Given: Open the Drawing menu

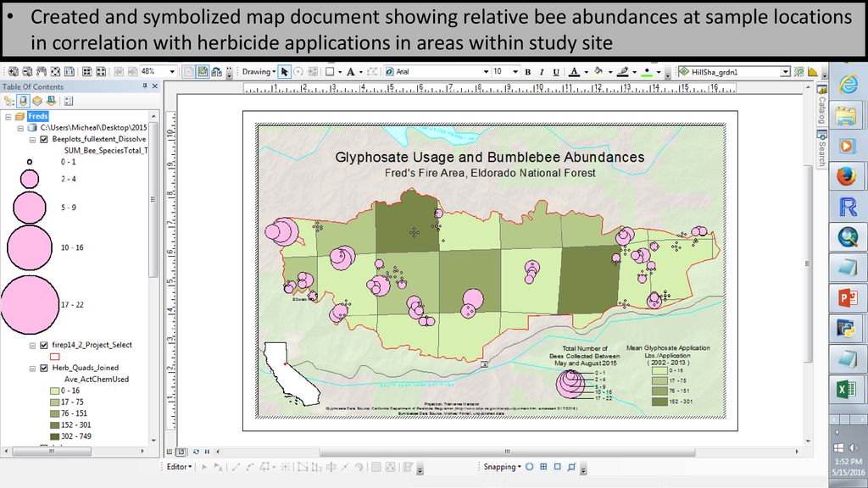Looking at the screenshot, I should 259,71.
